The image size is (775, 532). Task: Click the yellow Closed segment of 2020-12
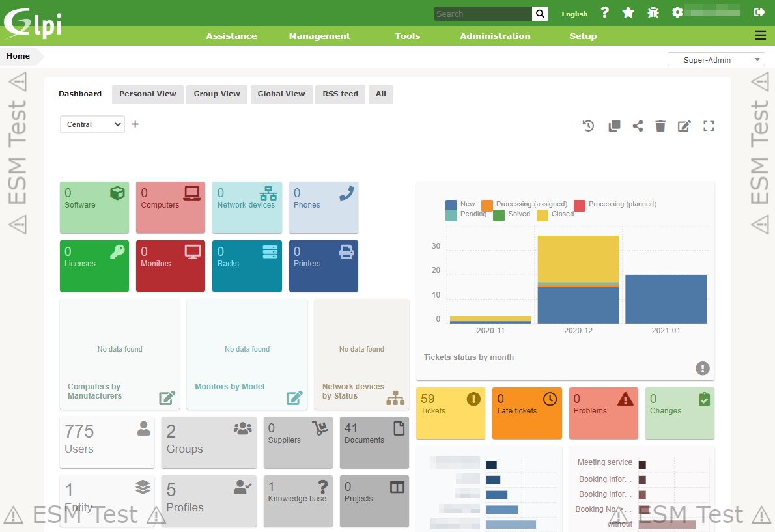click(x=578, y=259)
